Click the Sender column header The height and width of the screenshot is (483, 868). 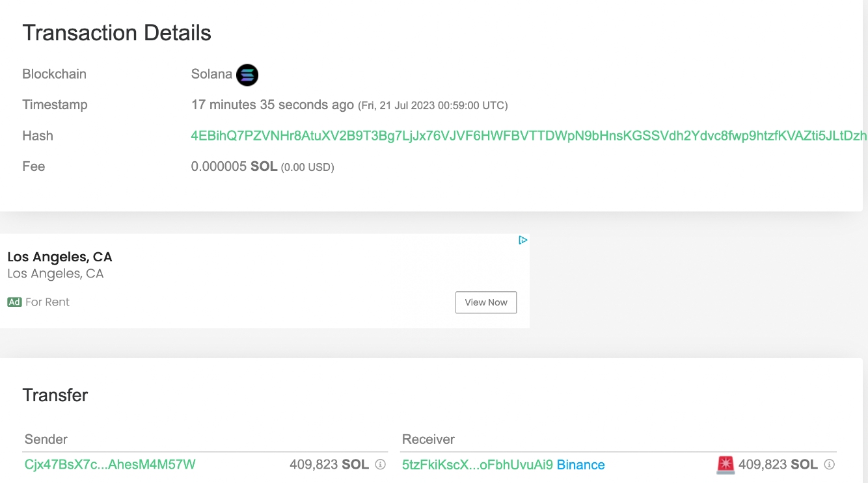[x=46, y=439]
